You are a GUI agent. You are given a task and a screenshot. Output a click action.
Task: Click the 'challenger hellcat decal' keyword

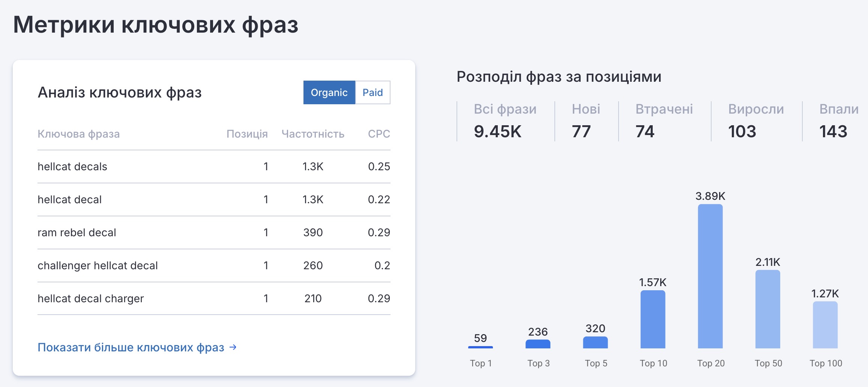pos(98,265)
